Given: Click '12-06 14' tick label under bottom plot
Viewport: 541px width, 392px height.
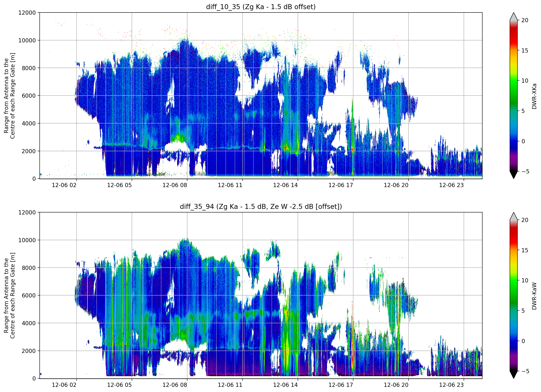Looking at the screenshot, I should click(286, 385).
